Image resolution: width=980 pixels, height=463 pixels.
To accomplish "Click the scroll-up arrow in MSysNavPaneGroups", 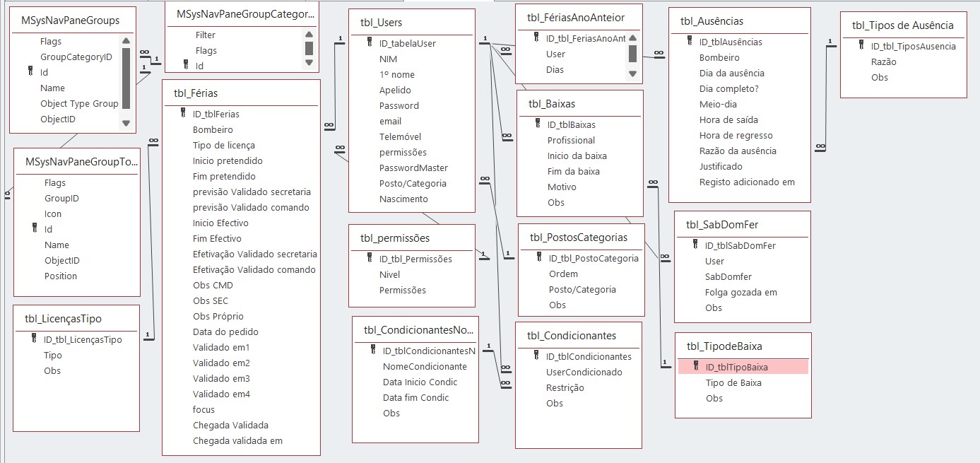I will point(126,42).
